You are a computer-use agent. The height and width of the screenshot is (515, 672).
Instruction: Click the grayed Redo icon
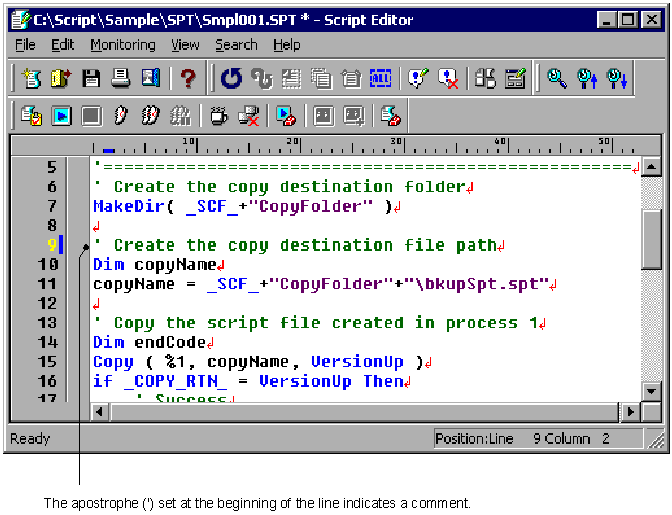(x=261, y=78)
